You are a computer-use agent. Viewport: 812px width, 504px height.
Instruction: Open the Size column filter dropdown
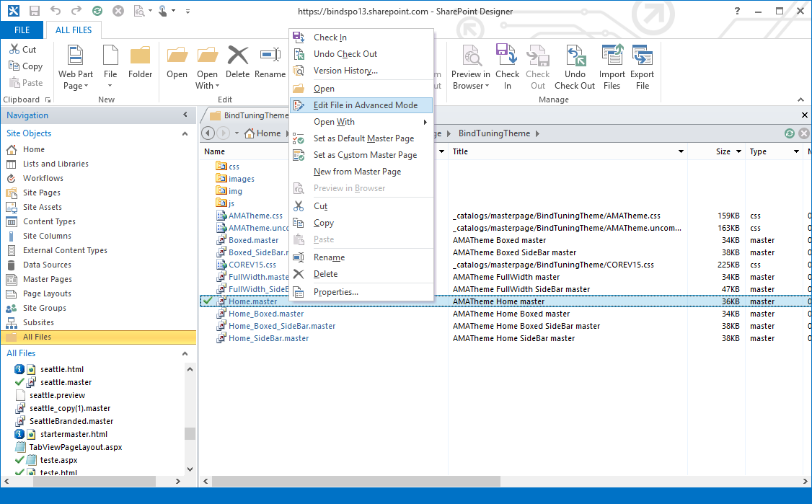pyautogui.click(x=738, y=151)
